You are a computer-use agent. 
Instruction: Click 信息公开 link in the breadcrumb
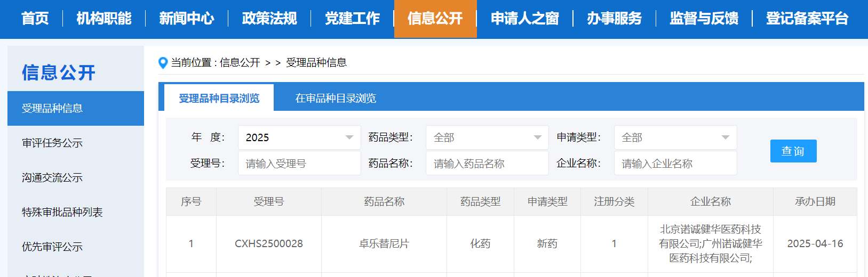tap(240, 63)
